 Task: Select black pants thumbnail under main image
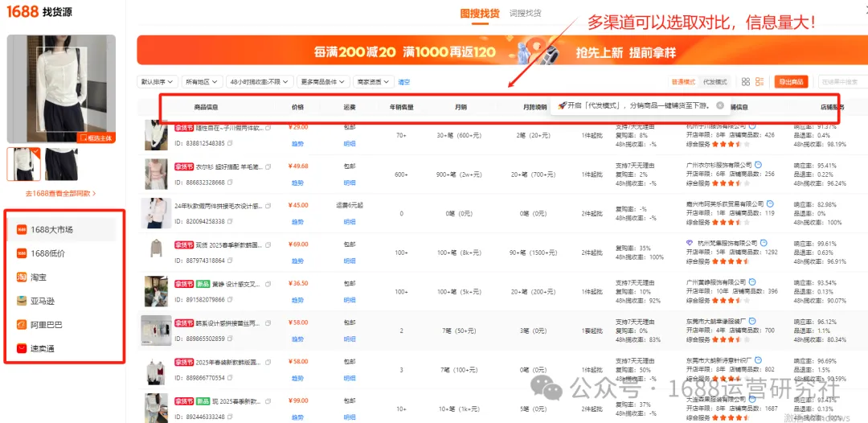click(61, 164)
